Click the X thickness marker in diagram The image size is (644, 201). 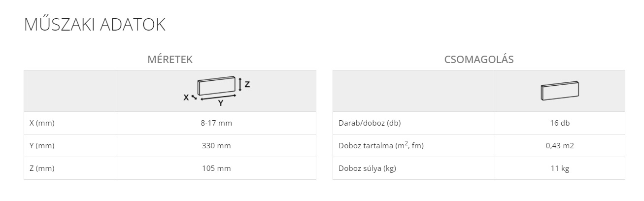coord(190,98)
